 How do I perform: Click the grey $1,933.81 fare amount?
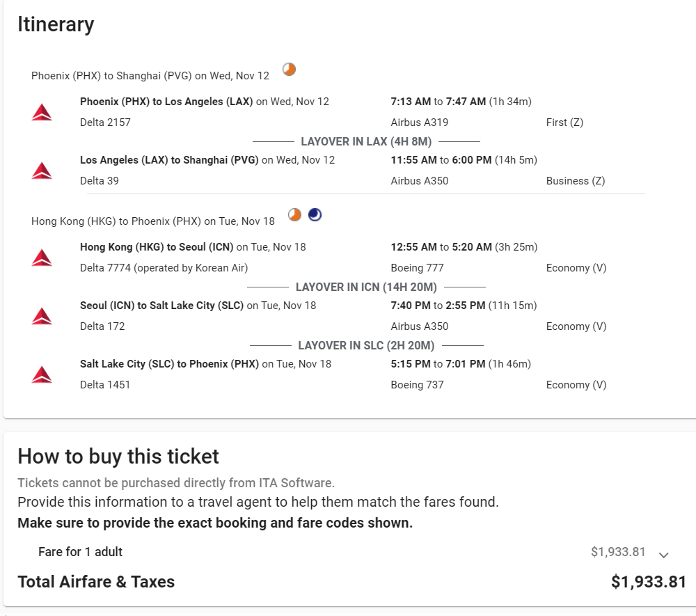point(618,552)
